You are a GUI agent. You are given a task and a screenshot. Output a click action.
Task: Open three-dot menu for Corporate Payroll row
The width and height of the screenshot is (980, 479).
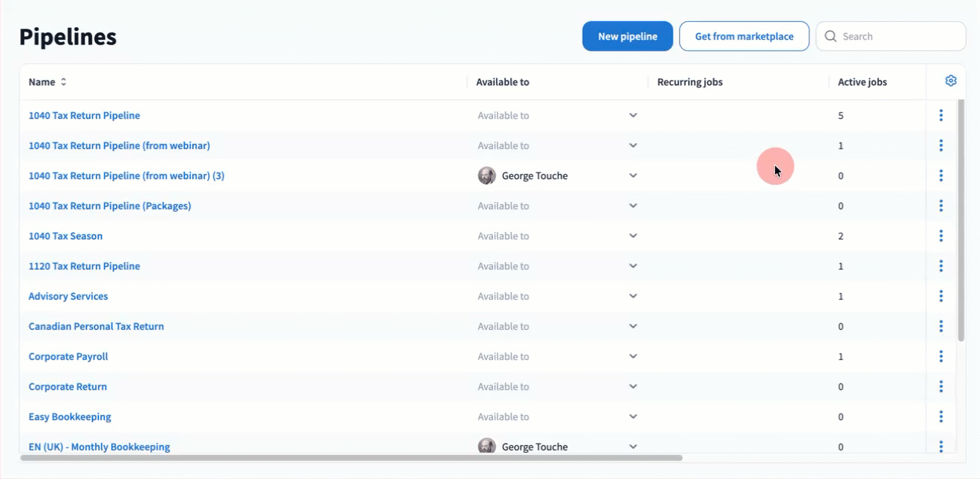941,356
